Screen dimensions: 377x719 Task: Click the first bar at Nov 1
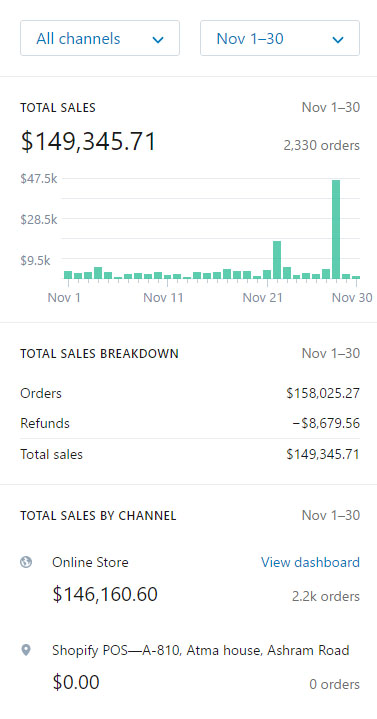68,275
